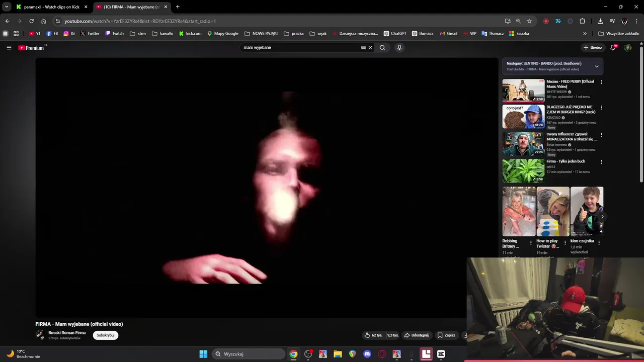644x362 pixels.
Task: Like the video with 62 tys. thumbs up
Action: pyautogui.click(x=374, y=335)
